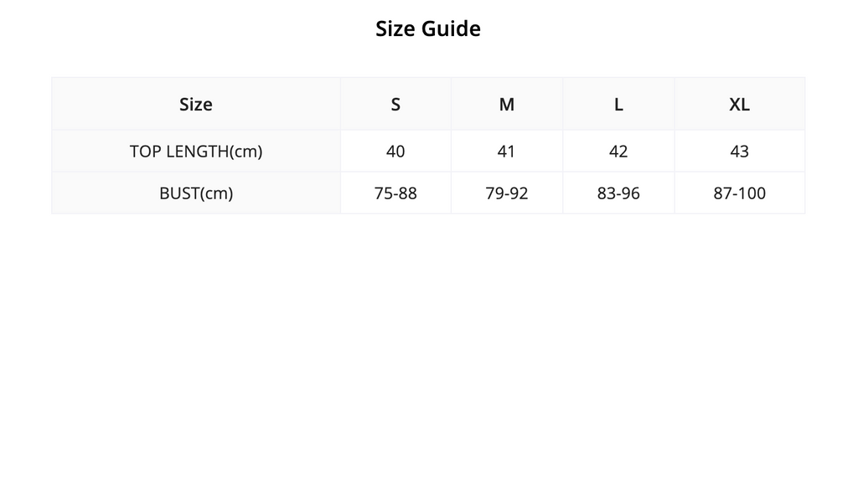Click the bust range 75-88
Viewport: 858px width, 504px height.
point(395,193)
